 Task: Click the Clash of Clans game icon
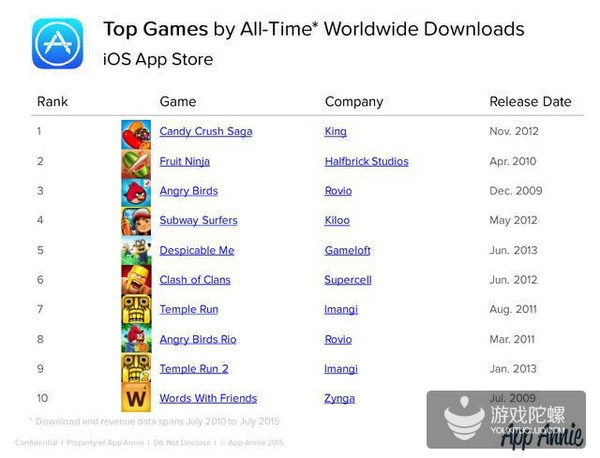point(136,280)
